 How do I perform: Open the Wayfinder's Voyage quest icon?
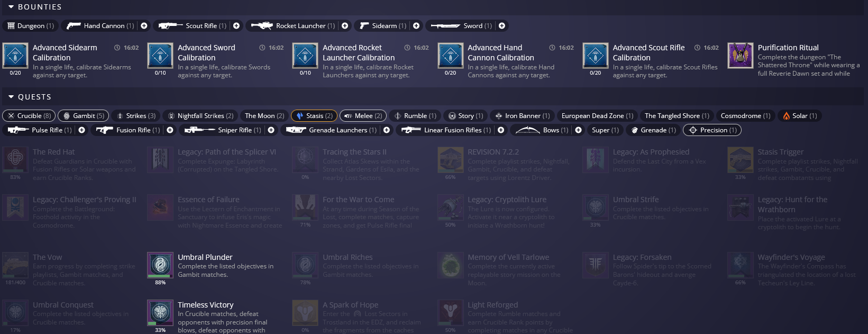(x=741, y=265)
